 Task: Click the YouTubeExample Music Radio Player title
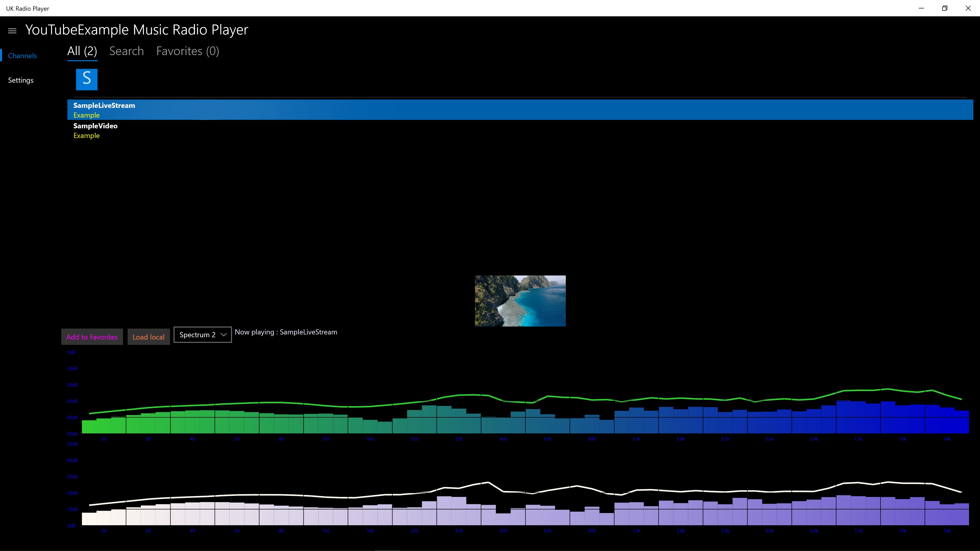click(137, 30)
